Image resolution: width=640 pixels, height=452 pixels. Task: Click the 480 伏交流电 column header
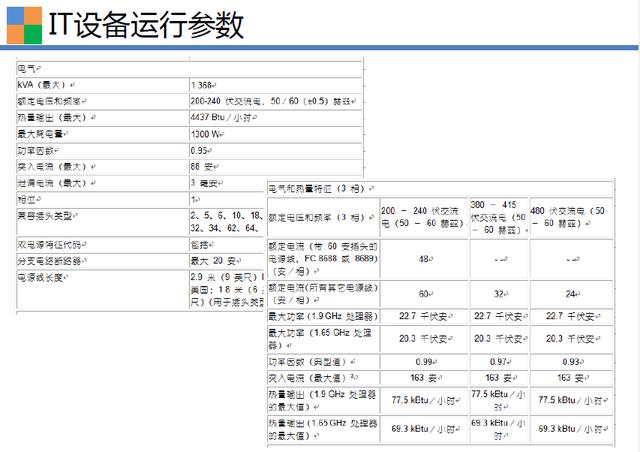(x=568, y=211)
